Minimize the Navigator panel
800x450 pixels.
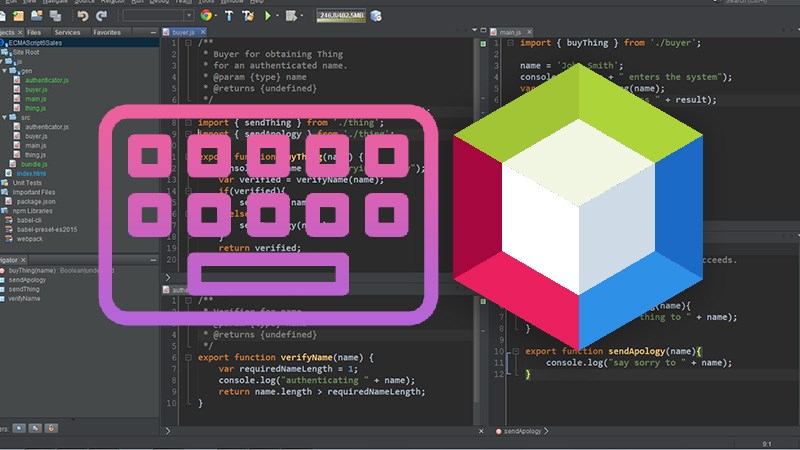tap(153, 260)
